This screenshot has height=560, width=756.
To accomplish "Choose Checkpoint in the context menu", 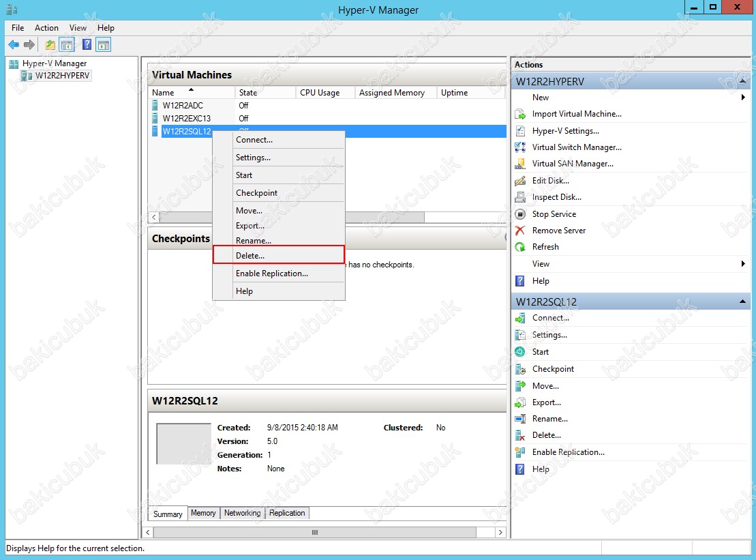I will [279, 193].
